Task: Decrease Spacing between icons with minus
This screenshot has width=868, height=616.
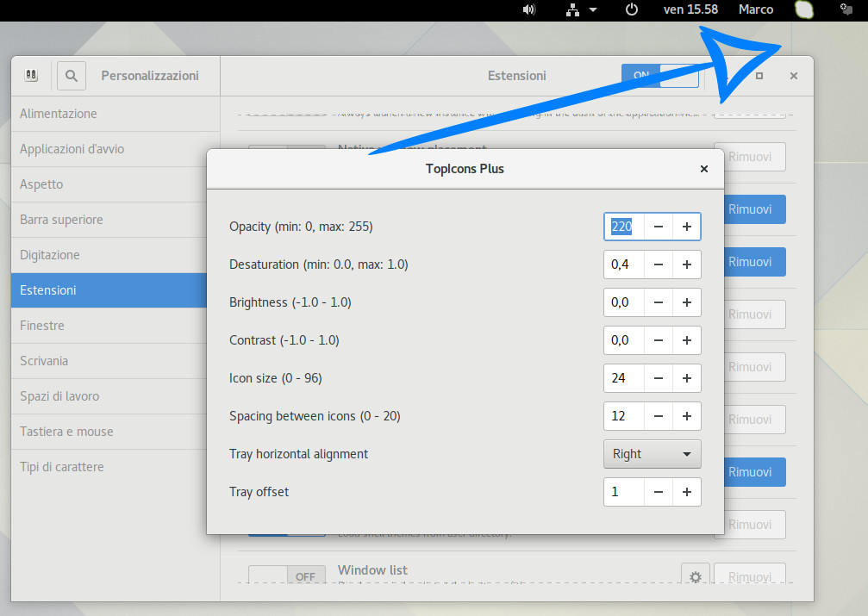Action: pyautogui.click(x=659, y=416)
